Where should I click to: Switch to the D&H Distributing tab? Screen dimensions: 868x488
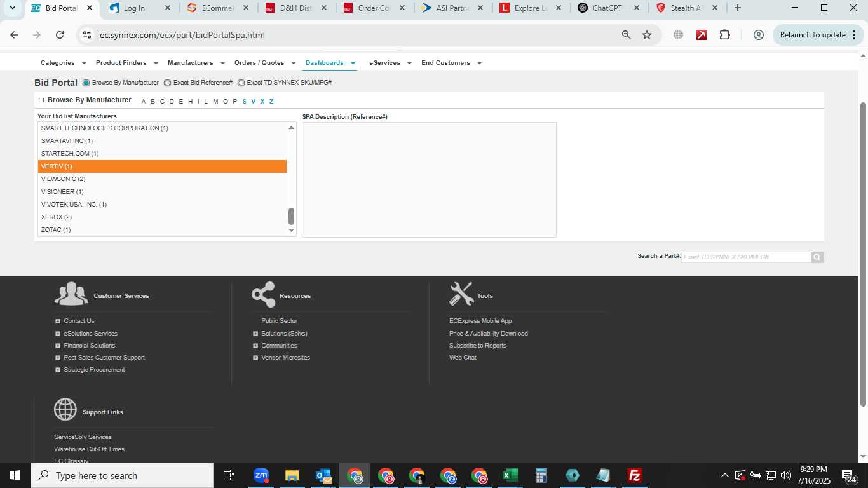pos(295,8)
